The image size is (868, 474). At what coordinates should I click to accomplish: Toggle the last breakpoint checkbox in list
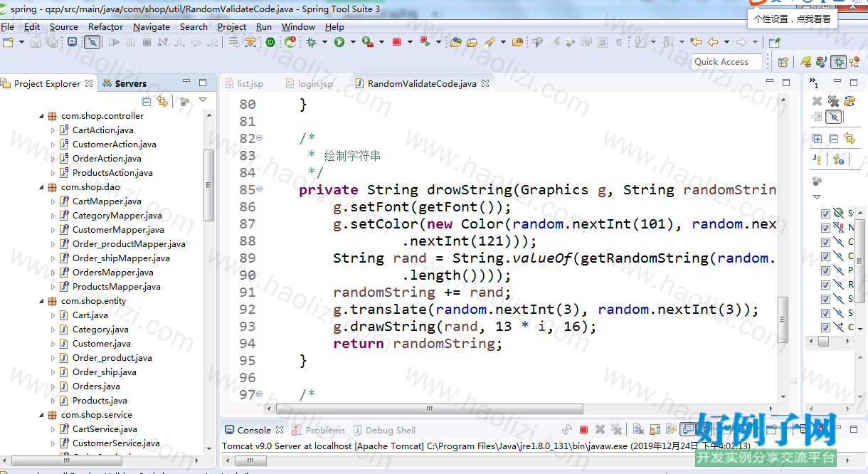click(825, 327)
